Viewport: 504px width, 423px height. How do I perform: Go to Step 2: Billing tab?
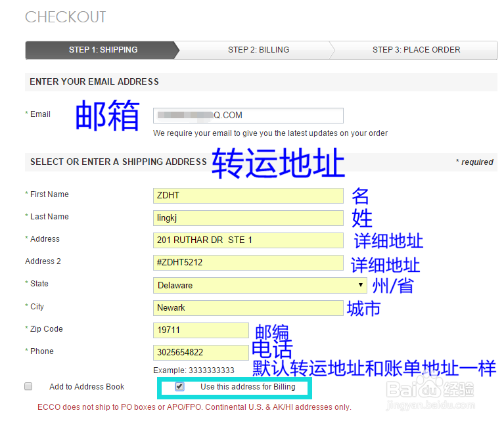pyautogui.click(x=258, y=50)
